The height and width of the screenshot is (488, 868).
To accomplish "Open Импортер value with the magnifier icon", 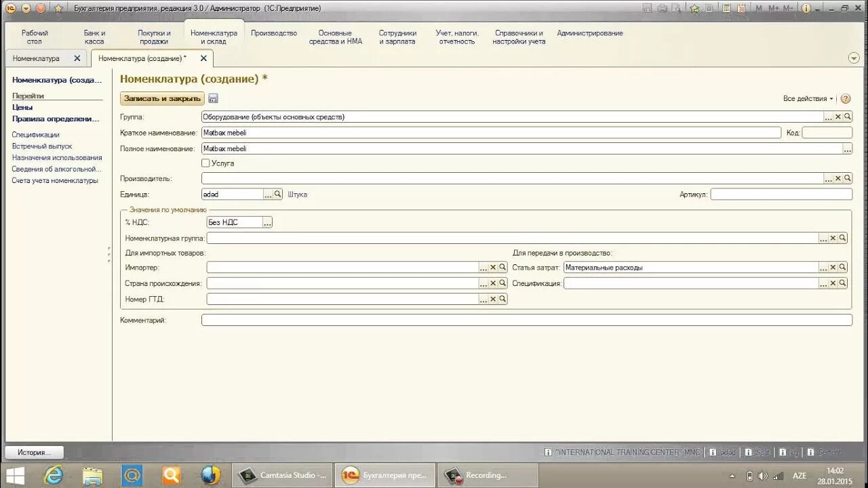I will pos(502,267).
